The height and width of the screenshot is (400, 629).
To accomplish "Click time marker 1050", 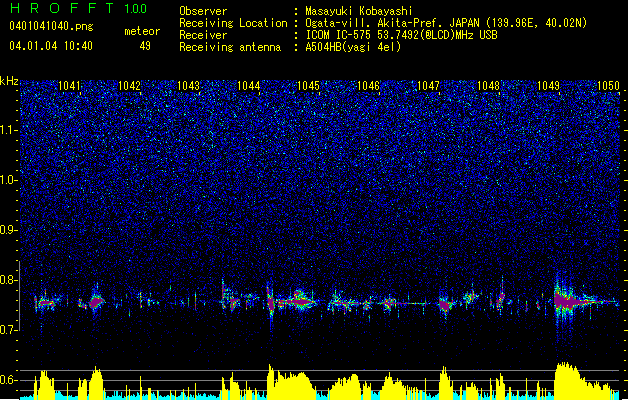I will pos(608,85).
